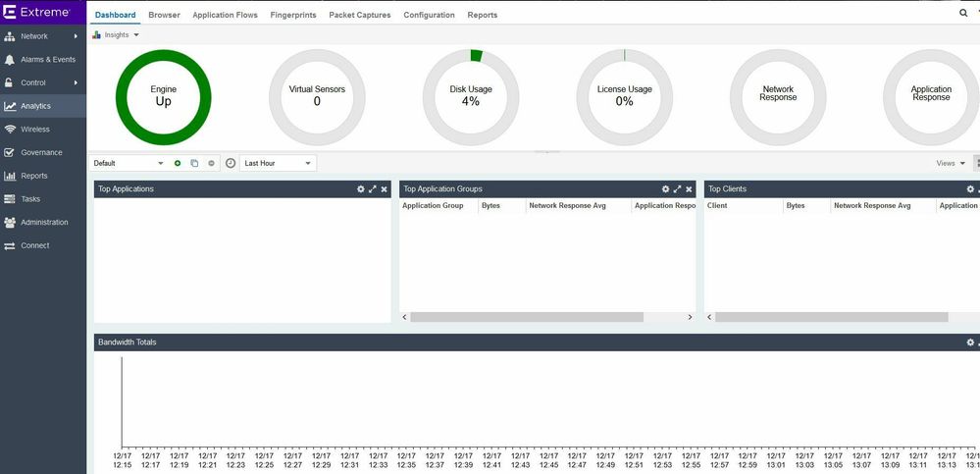Open the Packet Captures tab
This screenshot has height=474, width=980.
(x=360, y=15)
